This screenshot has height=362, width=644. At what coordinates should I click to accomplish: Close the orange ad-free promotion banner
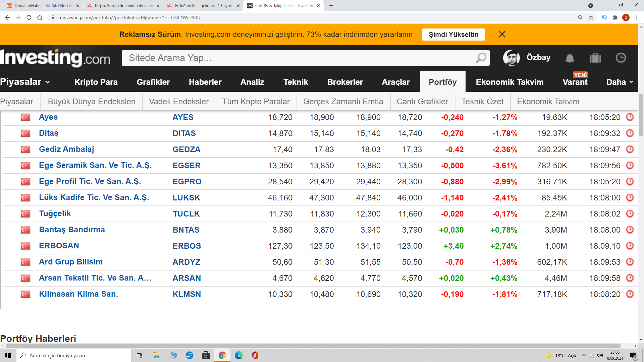[502, 34]
